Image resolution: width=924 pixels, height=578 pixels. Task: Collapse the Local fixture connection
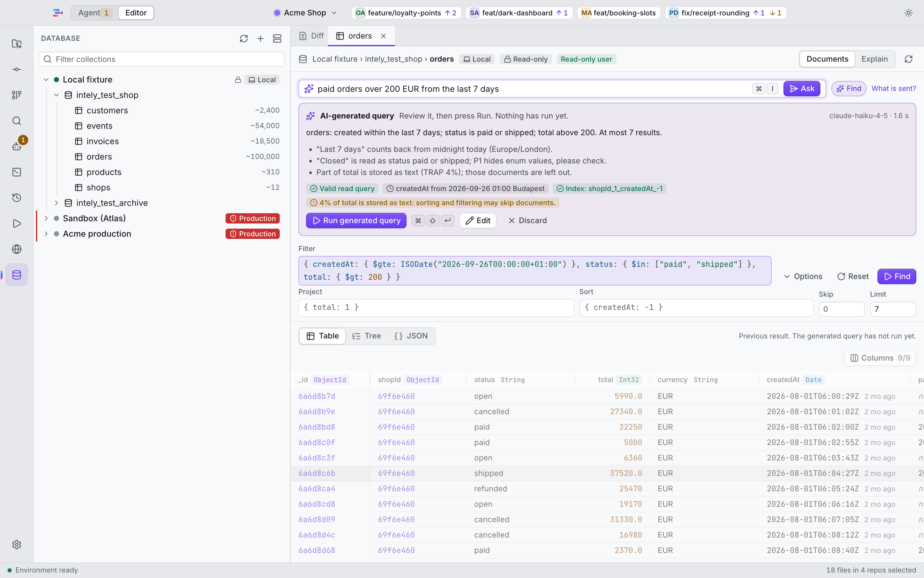point(46,80)
